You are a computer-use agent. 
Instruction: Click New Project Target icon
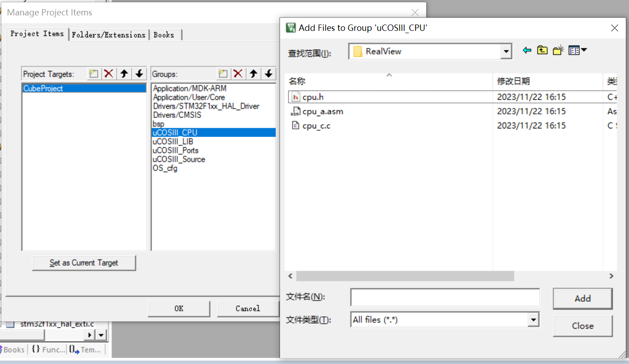(94, 74)
